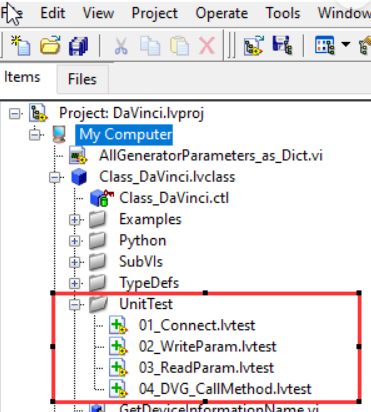Select the Class_DaVinci.lvclass label
This screenshot has height=412, width=371.
point(167,177)
